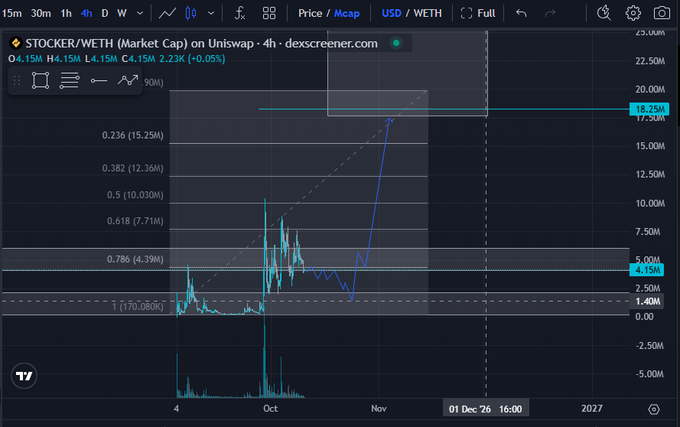Open the chart type dropdown arrow

pyautogui.click(x=211, y=13)
